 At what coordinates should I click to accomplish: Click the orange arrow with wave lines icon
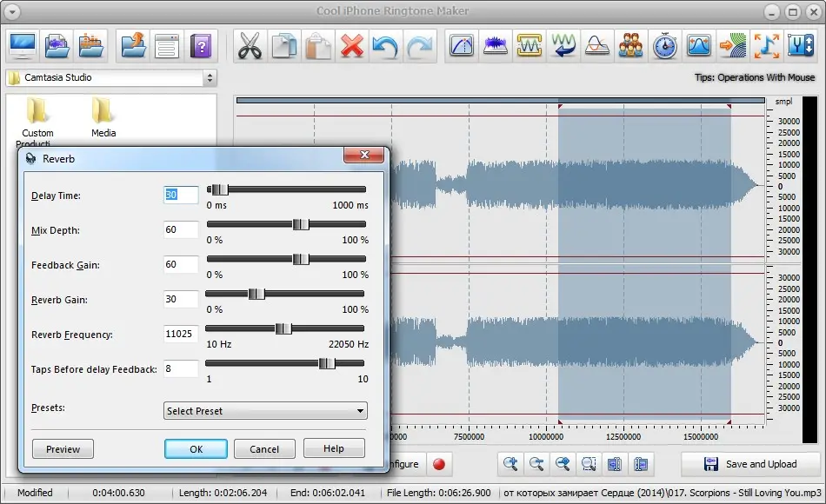click(733, 46)
